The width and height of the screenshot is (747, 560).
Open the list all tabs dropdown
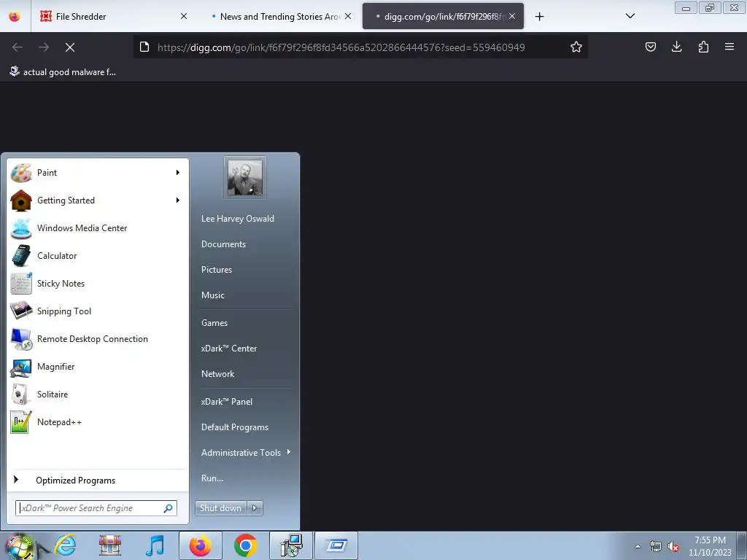630,16
